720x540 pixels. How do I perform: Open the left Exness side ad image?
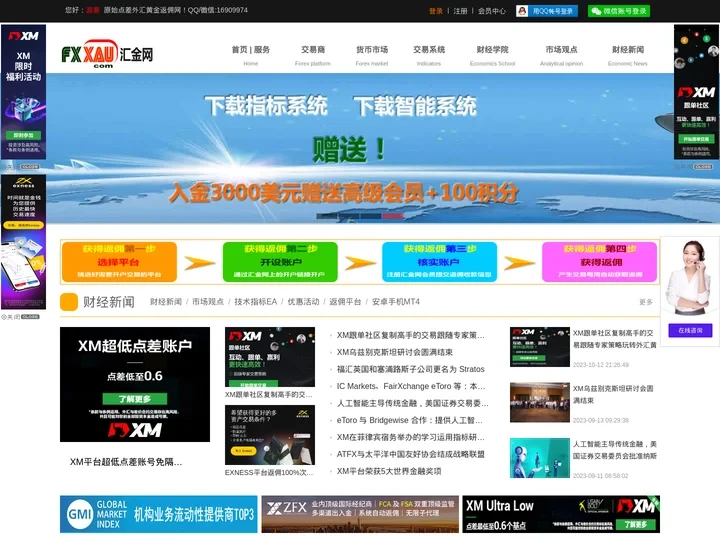click(x=23, y=242)
